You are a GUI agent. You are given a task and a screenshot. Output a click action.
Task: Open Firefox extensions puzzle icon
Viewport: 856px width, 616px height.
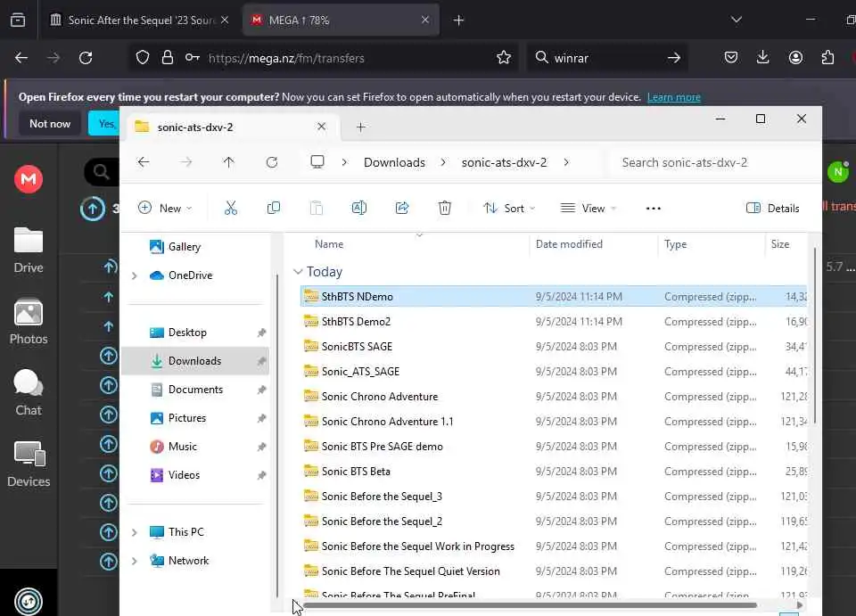(x=827, y=58)
